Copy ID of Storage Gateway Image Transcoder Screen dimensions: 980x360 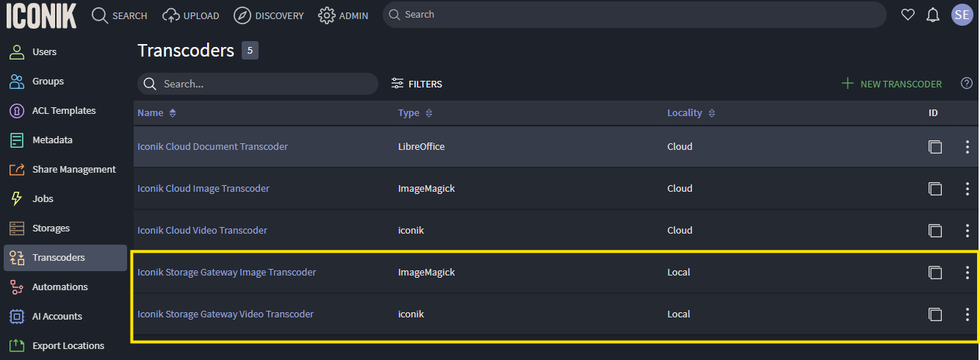click(934, 272)
